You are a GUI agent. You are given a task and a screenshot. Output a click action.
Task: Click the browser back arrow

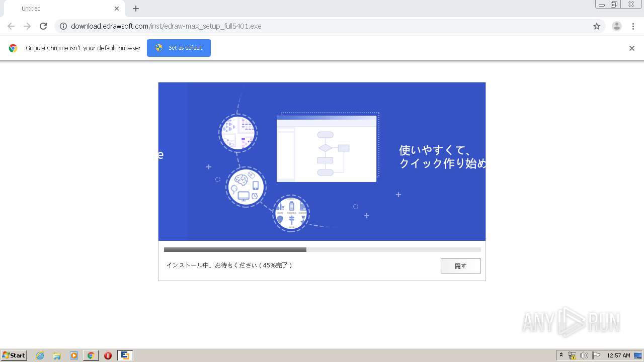click(11, 26)
